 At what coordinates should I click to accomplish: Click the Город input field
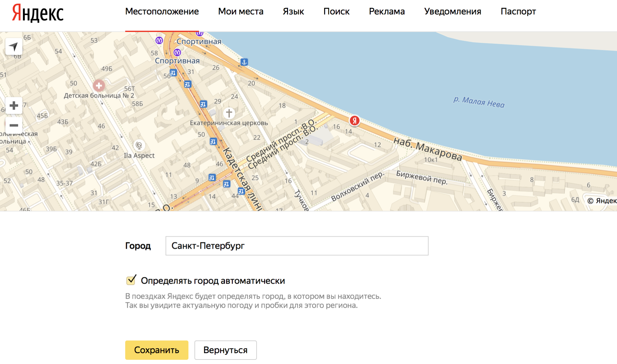[297, 246]
